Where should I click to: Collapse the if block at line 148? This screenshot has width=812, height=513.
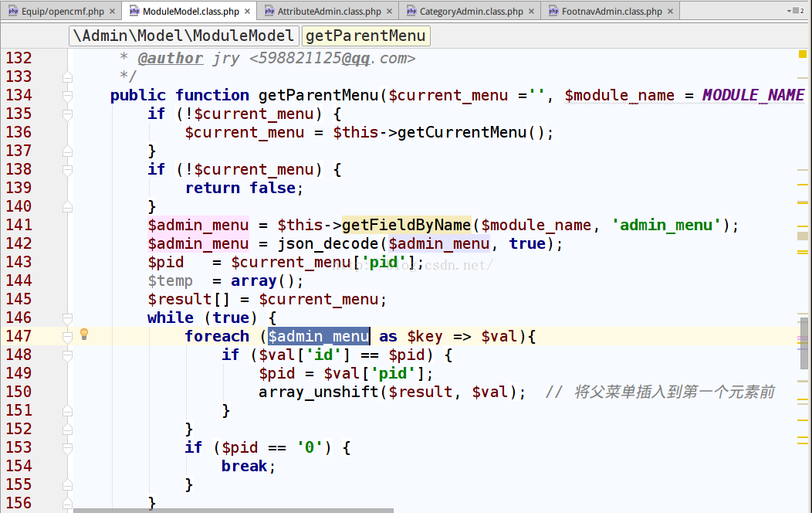click(67, 355)
